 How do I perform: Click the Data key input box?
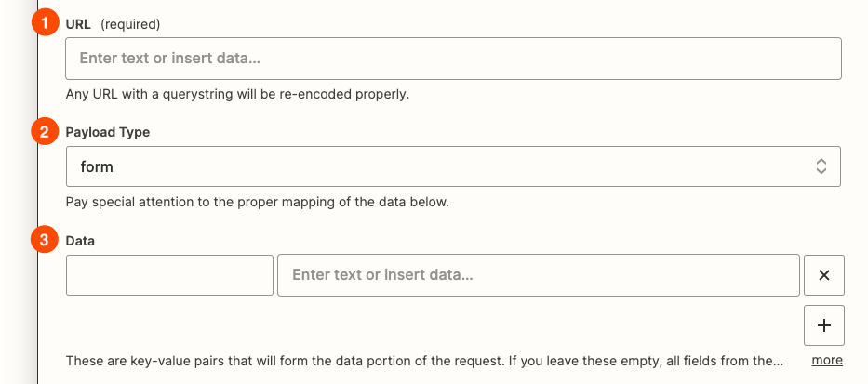(x=168, y=275)
